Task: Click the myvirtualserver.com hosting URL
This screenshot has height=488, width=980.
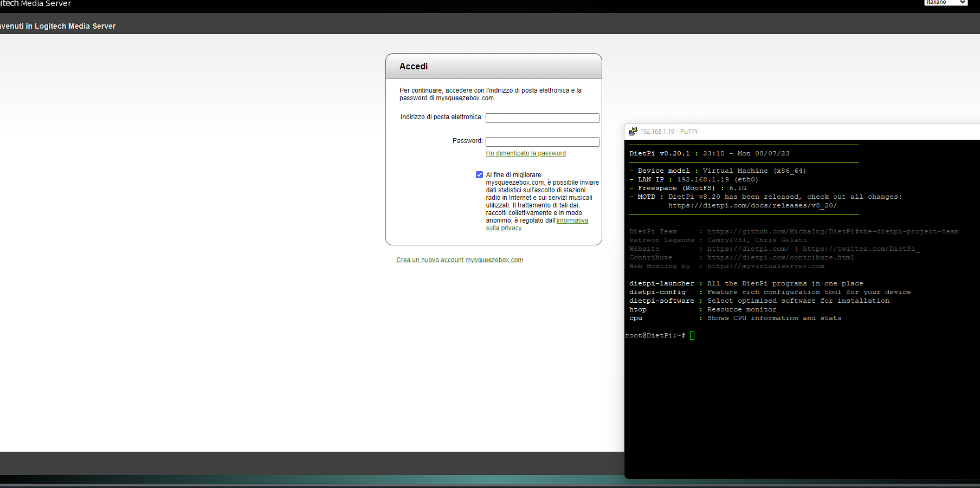Action: (x=766, y=266)
